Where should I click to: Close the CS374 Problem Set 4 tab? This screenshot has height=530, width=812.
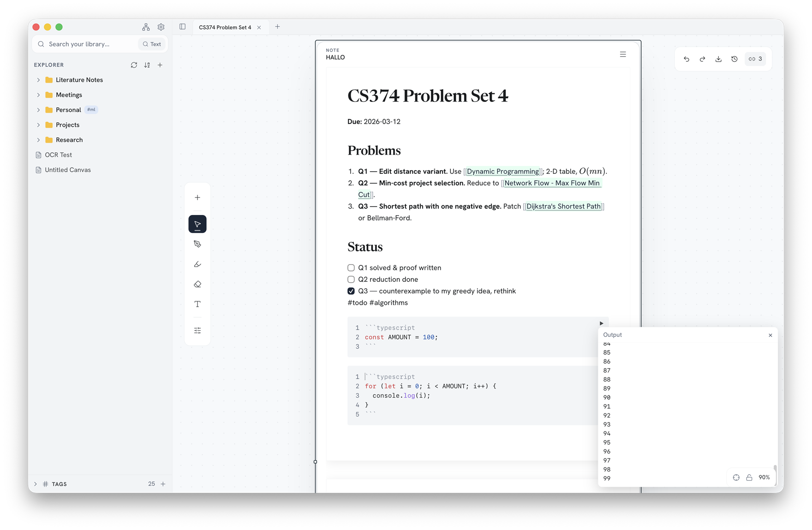259,28
